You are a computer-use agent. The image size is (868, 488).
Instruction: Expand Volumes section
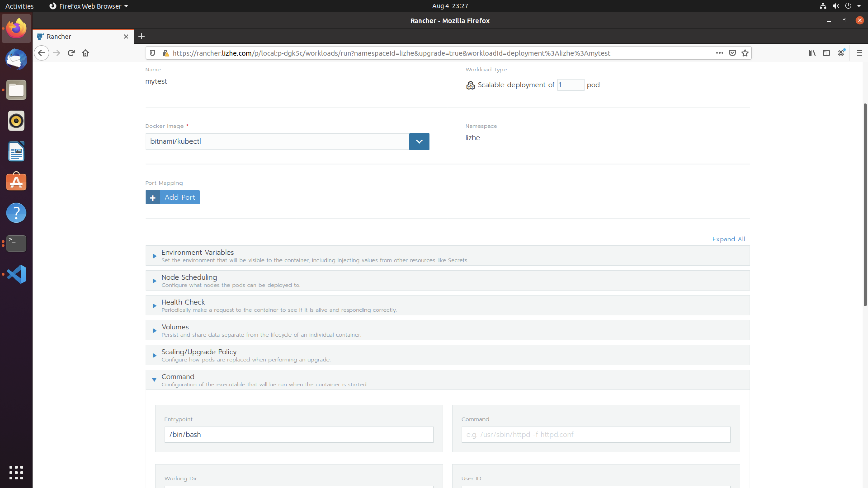[x=448, y=330]
